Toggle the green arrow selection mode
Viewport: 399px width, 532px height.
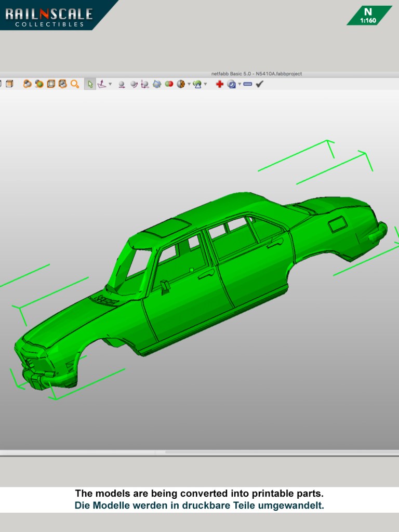point(90,84)
